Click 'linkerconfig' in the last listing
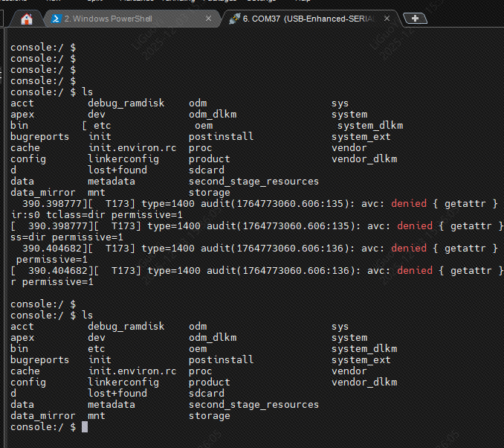 pos(123,383)
